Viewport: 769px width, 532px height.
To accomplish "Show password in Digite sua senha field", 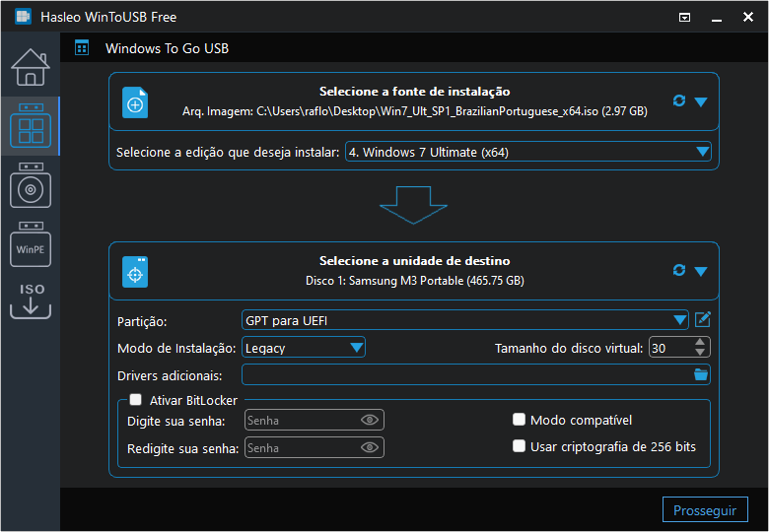I will (370, 420).
